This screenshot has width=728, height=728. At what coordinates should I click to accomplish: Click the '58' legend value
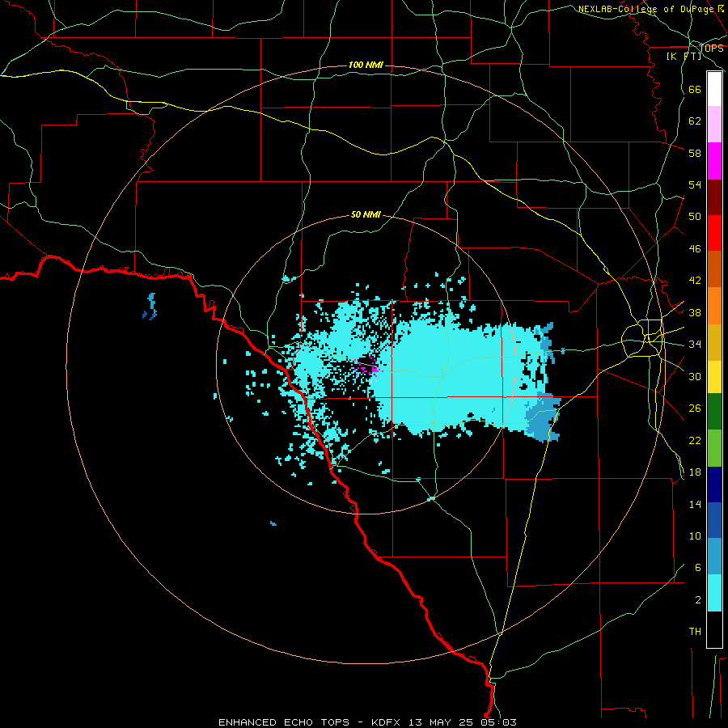pos(695,153)
